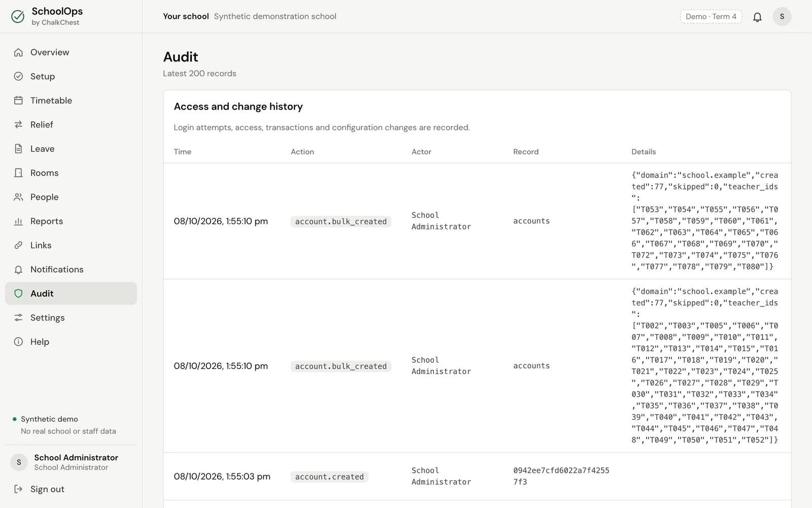Click the Links chain icon
Viewport: 812px width, 508px height.
pos(18,245)
